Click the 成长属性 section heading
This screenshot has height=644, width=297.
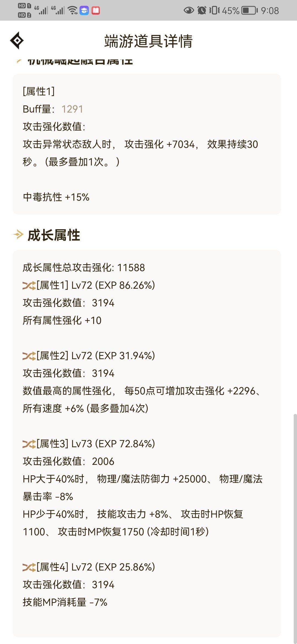coord(54,235)
